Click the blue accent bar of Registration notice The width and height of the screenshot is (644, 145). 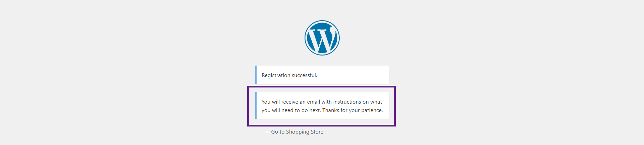pos(256,75)
